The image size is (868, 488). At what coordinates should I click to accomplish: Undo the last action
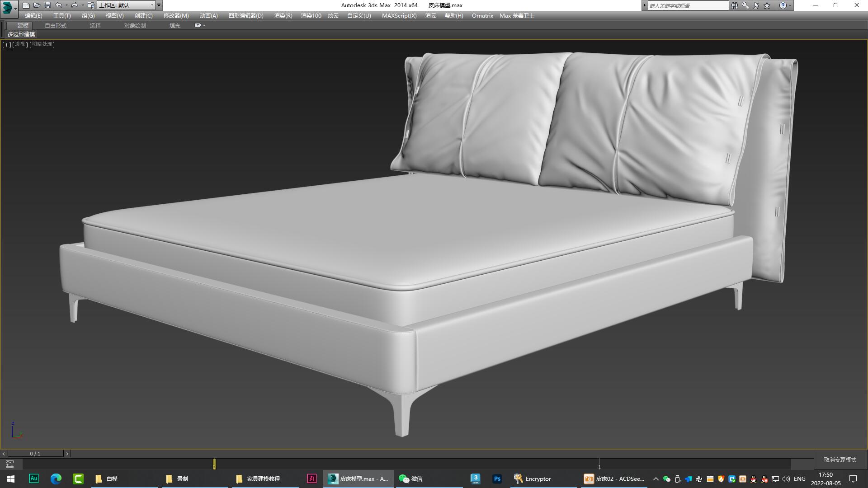58,5
